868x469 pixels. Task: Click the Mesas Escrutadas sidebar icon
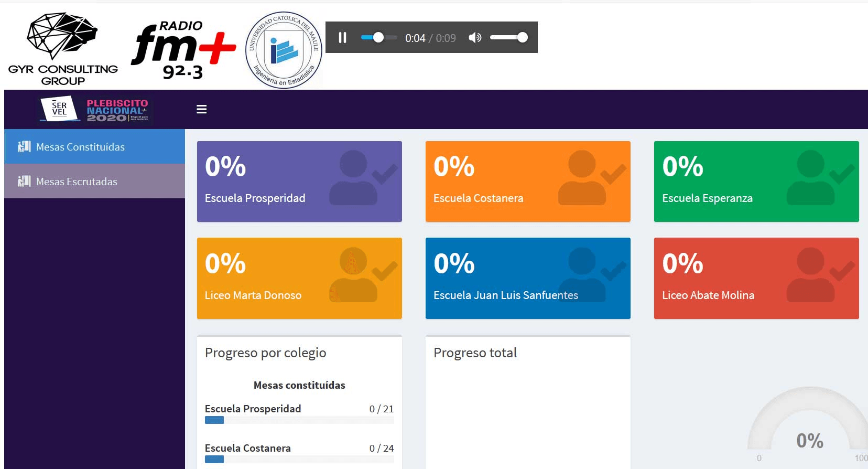tap(24, 182)
